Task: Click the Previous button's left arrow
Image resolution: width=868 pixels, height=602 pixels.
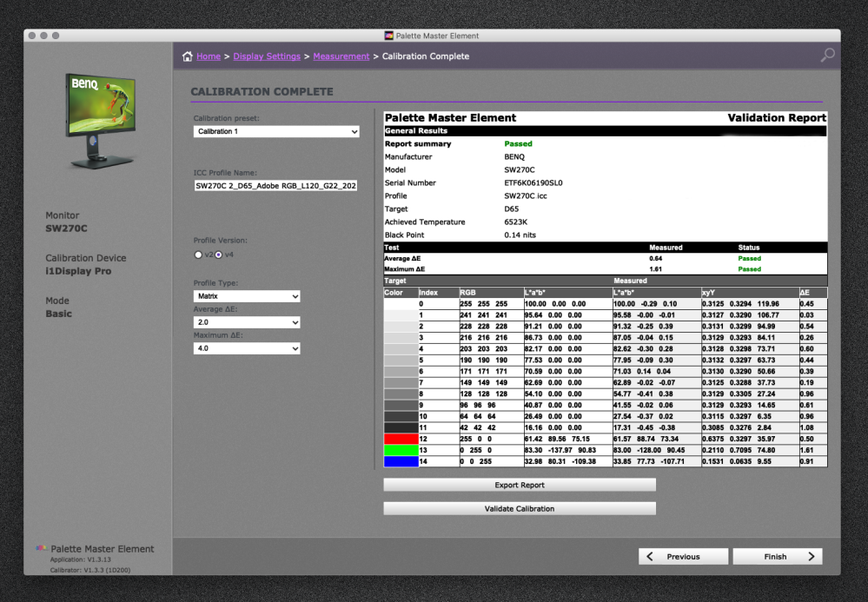Action: pyautogui.click(x=650, y=557)
